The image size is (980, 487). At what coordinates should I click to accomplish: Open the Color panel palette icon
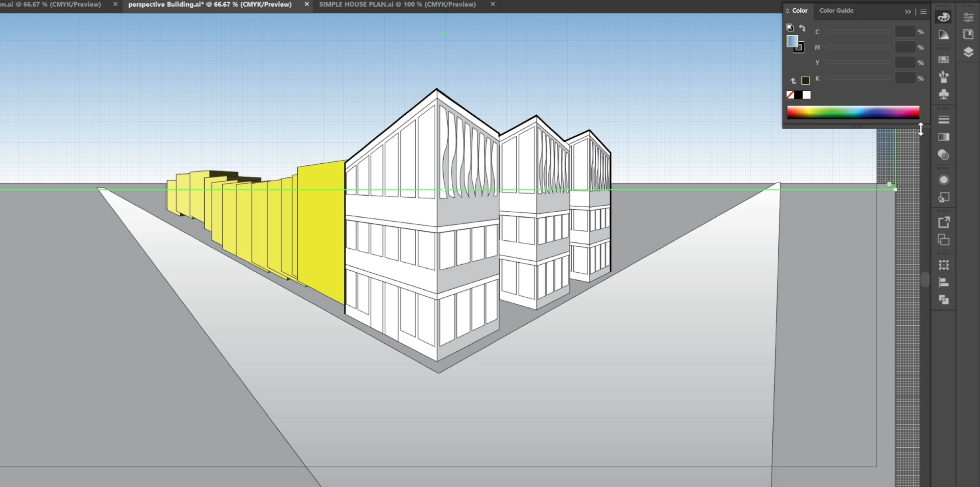(943, 17)
